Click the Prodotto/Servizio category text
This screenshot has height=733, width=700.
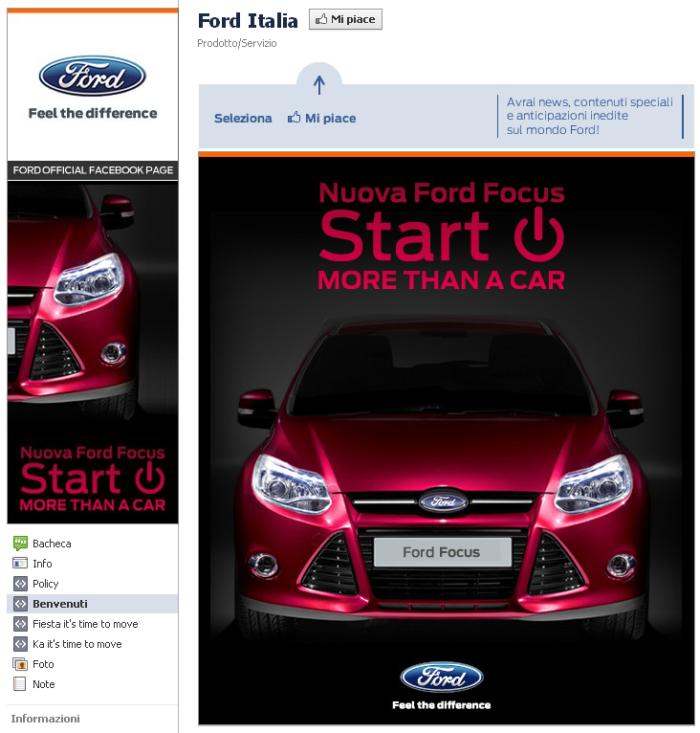click(237, 43)
